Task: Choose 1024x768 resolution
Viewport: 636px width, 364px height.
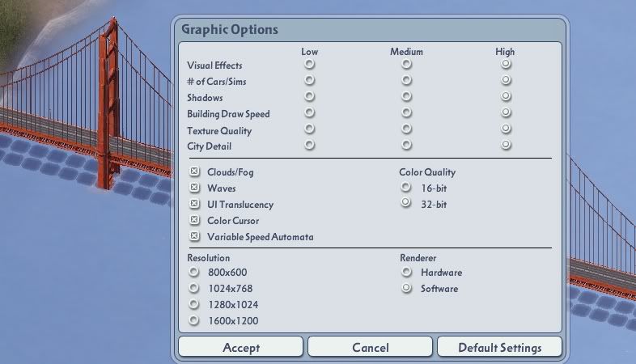Action: coord(194,288)
